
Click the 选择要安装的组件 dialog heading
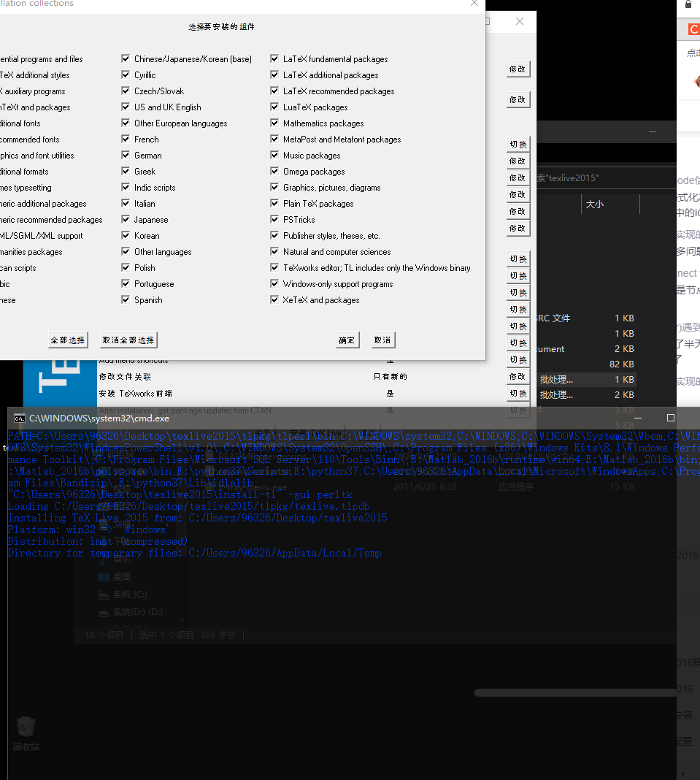pos(221,27)
